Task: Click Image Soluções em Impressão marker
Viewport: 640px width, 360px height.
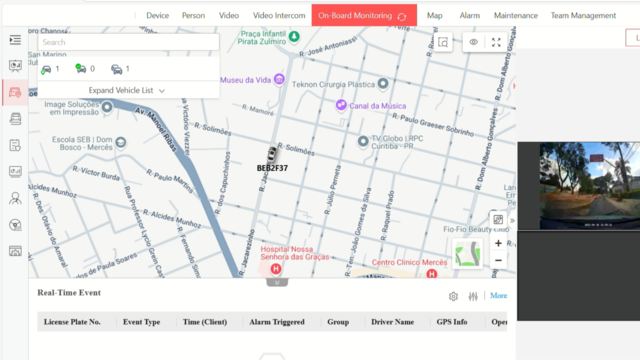Action: point(107,107)
